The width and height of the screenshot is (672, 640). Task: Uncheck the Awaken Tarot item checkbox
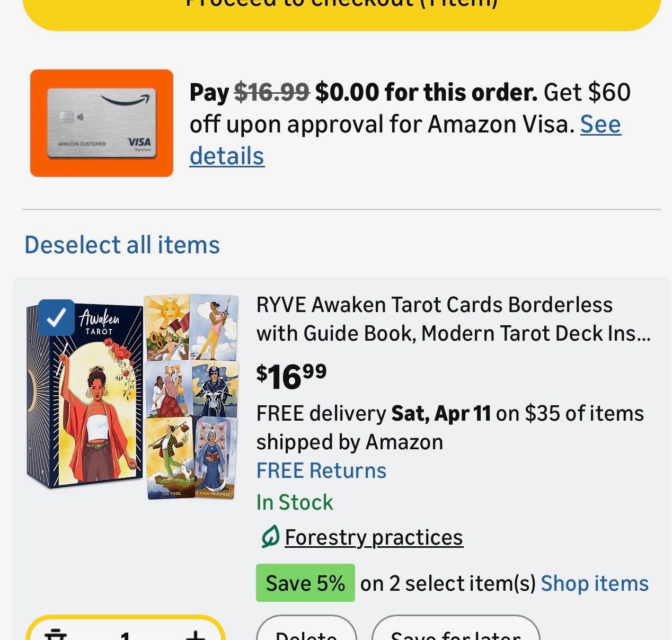coord(56,317)
